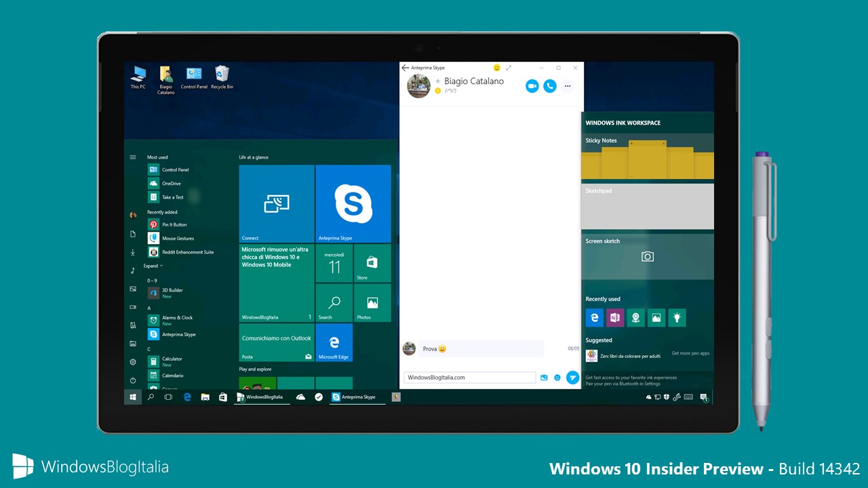Open Reddit Enhancement Suite entry
This screenshot has width=868, height=488.
click(180, 252)
